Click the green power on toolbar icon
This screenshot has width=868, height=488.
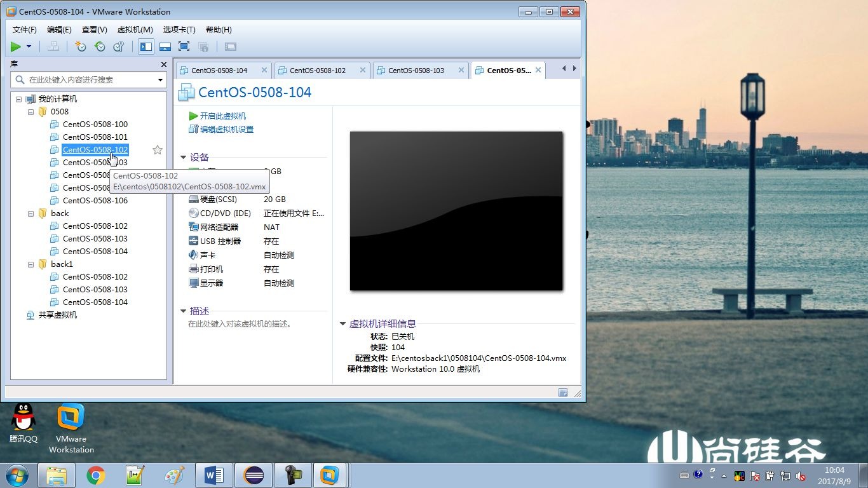[16, 46]
